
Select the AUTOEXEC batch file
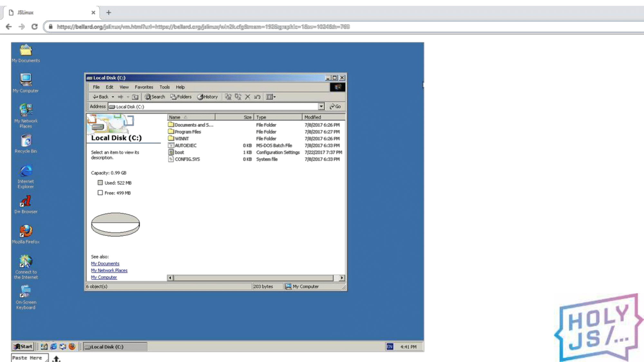tap(182, 145)
